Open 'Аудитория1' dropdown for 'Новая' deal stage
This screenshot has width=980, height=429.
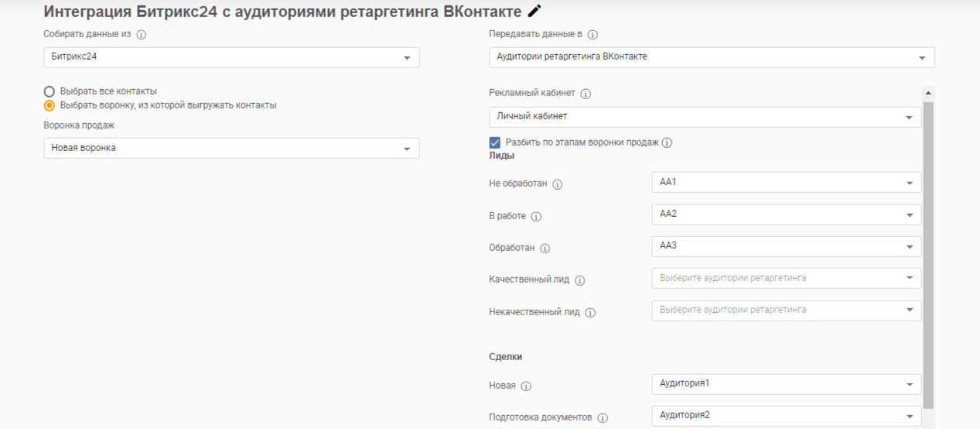786,384
